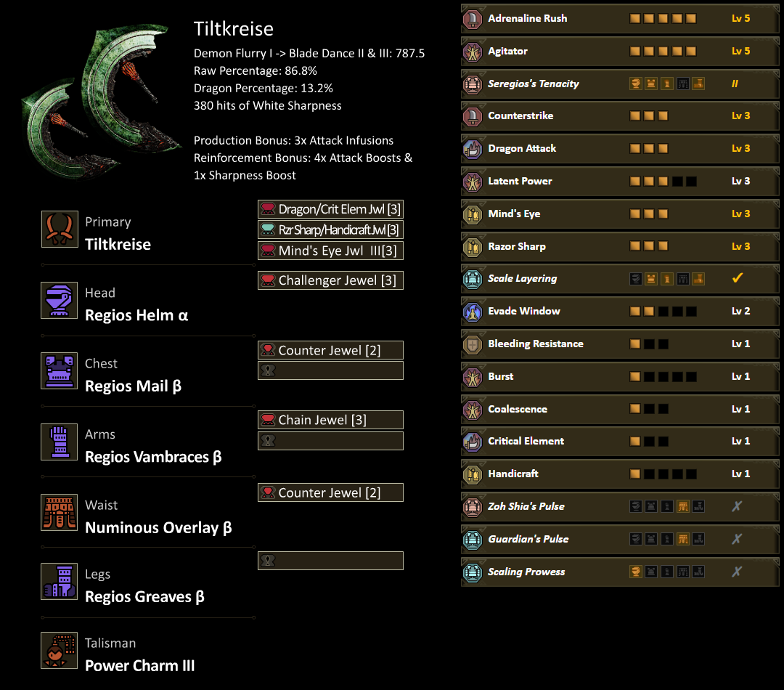This screenshot has width=784, height=690.
Task: Toggle the Zoh Shia's Pulse X mark
Action: click(737, 506)
